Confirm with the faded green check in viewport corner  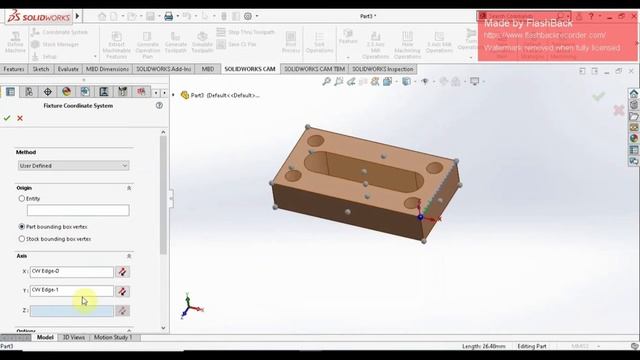(598, 96)
